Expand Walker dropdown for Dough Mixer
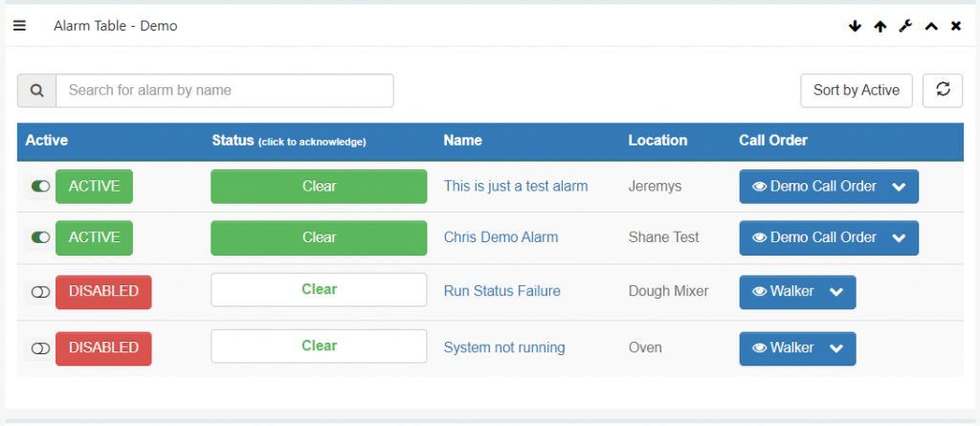This screenshot has height=426, width=980. (836, 292)
